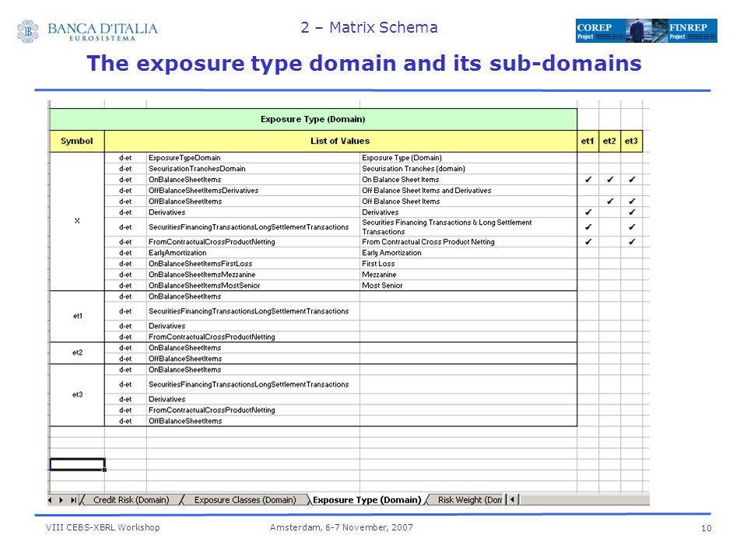Click the slide title about exposure type domain
Screen dimensions: 747x560
[364, 63]
